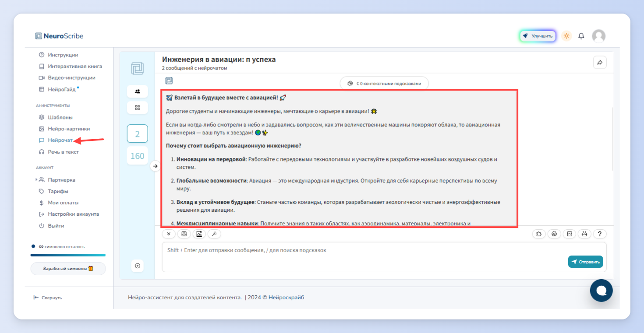Open the grid apps panel button
This screenshot has height=333, width=644.
point(137,108)
